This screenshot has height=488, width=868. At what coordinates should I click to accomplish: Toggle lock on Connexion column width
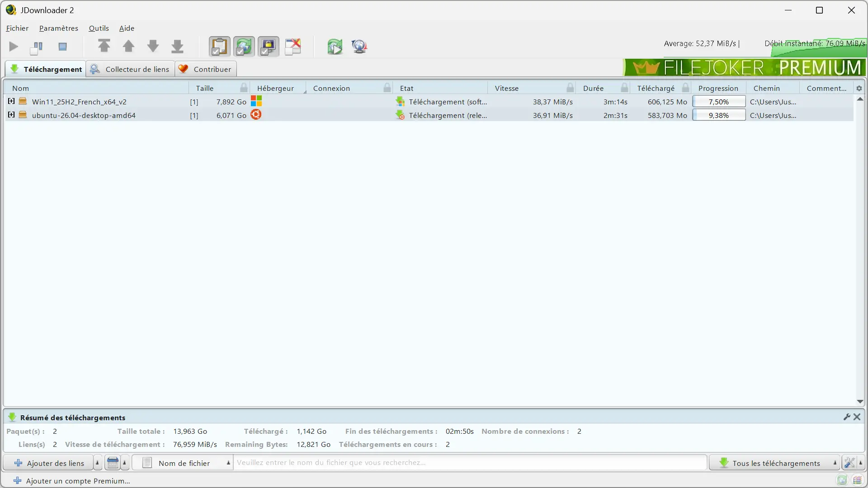[387, 88]
